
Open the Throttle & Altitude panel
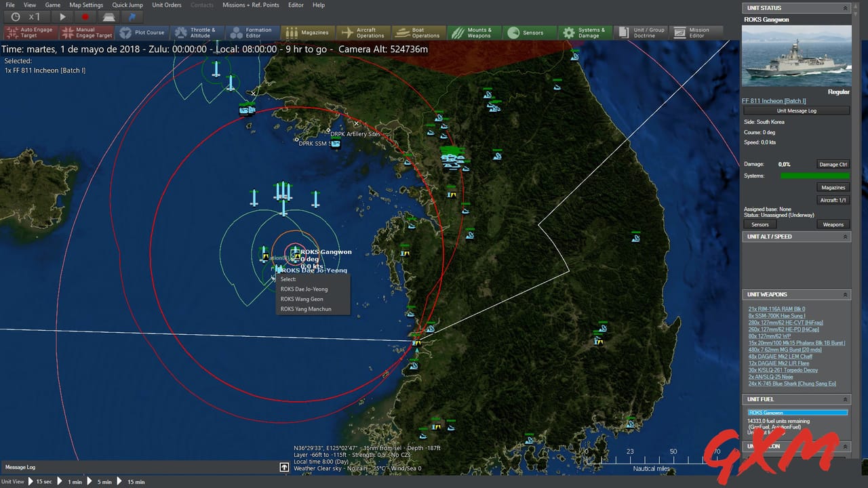(197, 32)
